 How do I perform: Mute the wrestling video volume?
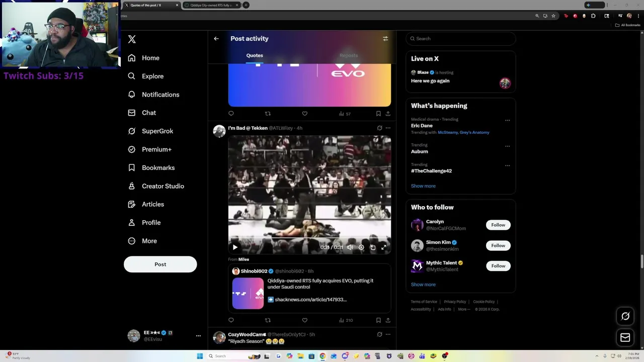coord(350,247)
